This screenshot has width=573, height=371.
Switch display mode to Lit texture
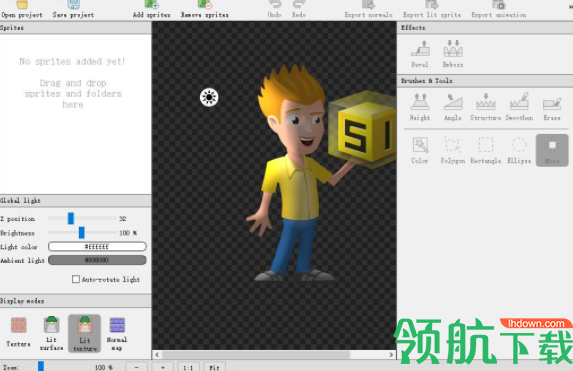(x=84, y=333)
